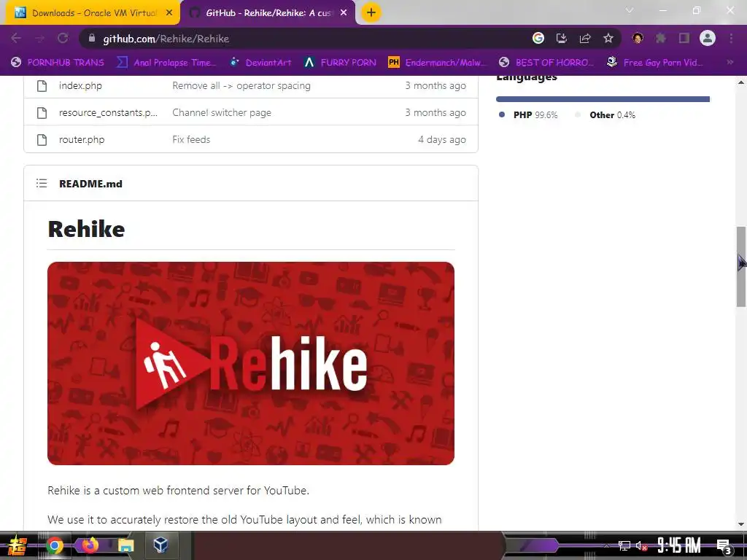Click the PHP 99.6% language entry
747x560 pixels.
[x=528, y=114]
